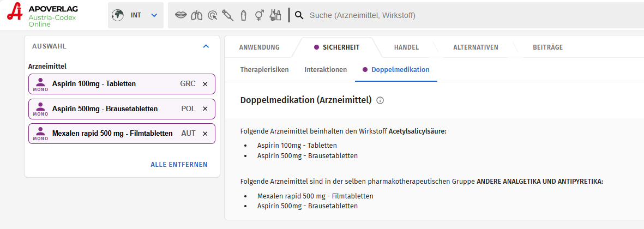The image size is (644, 229).
Task: Click AUT country code on Mexalen rapid
Action: pyautogui.click(x=189, y=134)
